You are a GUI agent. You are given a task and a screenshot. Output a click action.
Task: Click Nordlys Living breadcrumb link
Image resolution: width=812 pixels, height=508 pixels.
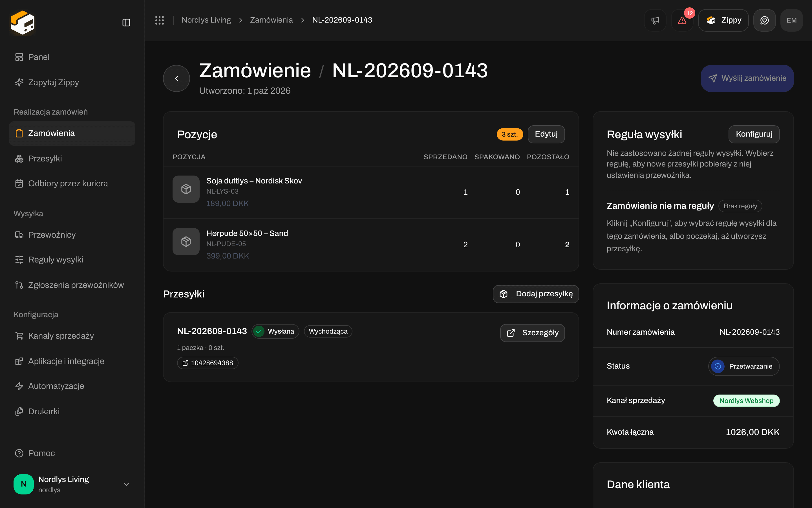click(x=206, y=20)
